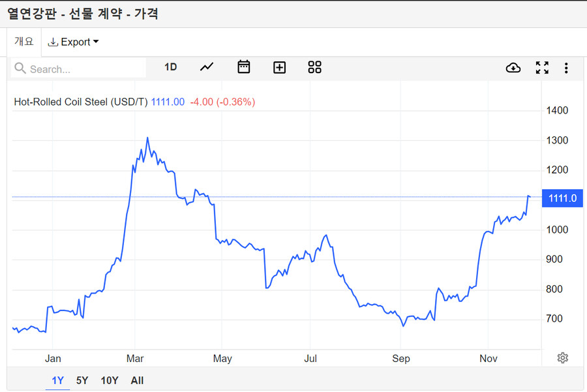Click the cloud save chart icon
The width and height of the screenshot is (587, 392).
[513, 67]
